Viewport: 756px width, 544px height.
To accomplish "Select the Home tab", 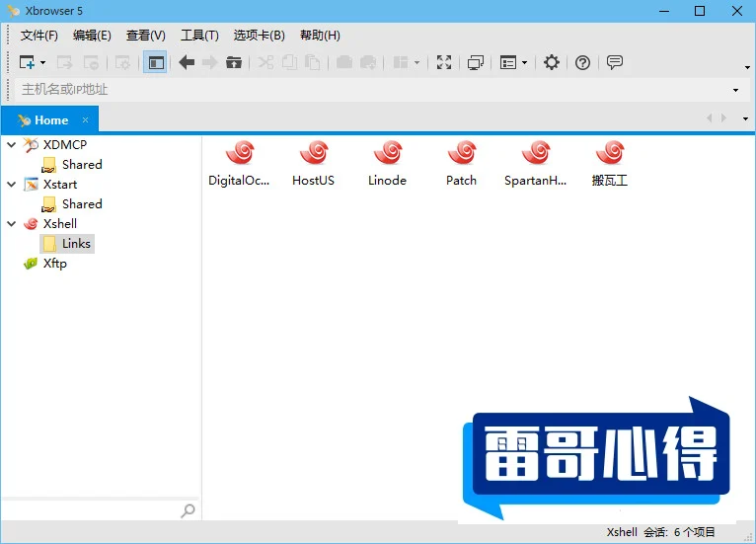I will click(50, 120).
